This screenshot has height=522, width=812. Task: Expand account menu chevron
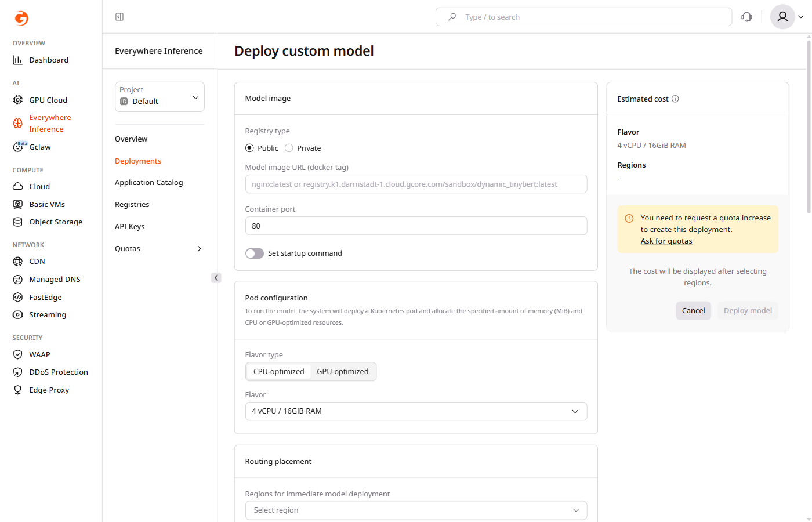pyautogui.click(x=801, y=17)
